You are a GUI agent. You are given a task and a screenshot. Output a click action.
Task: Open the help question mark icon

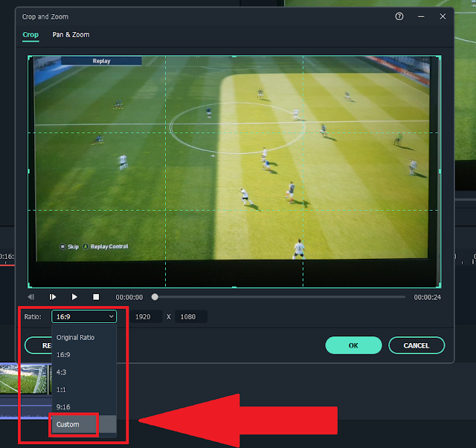[399, 16]
